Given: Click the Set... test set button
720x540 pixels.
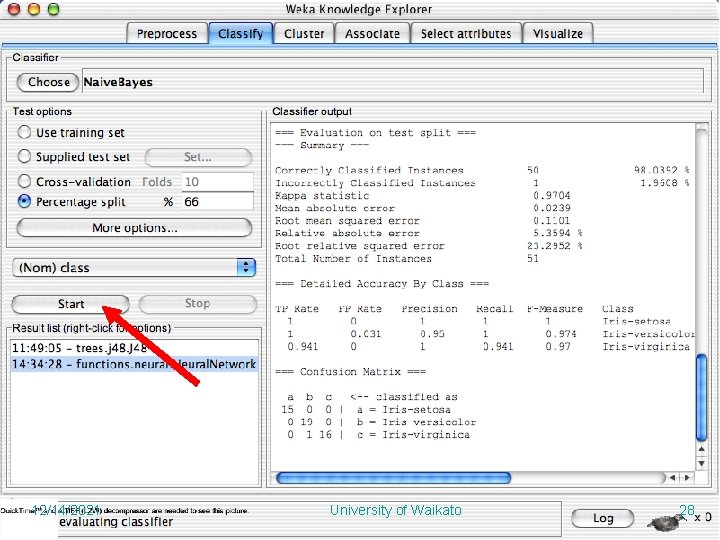Looking at the screenshot, I should pos(198,157).
